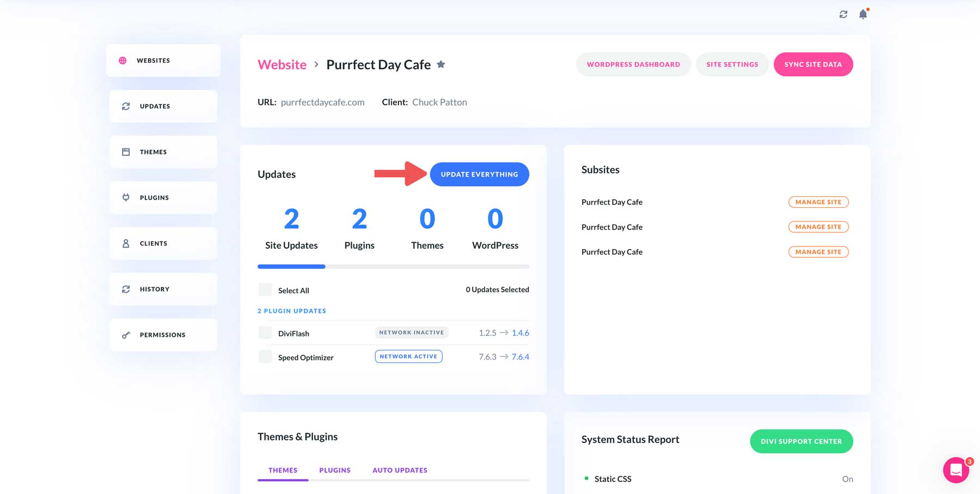The image size is (980, 494).
Task: Check the DiviFlash update checkbox
Action: point(265,332)
